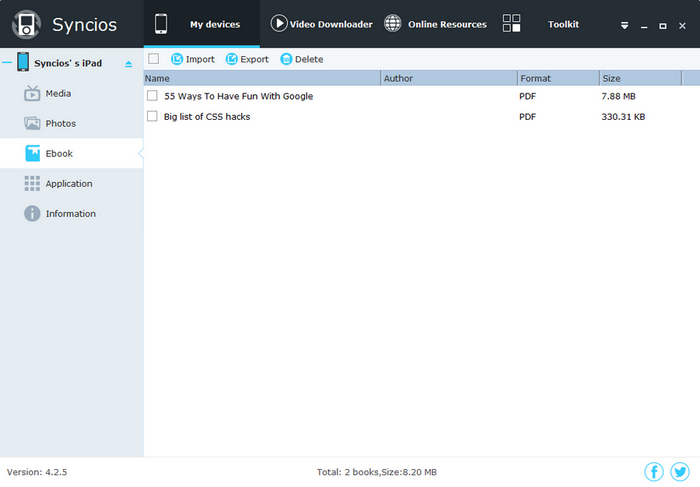
Task: Click the Photos picture icon
Action: pyautogui.click(x=32, y=123)
